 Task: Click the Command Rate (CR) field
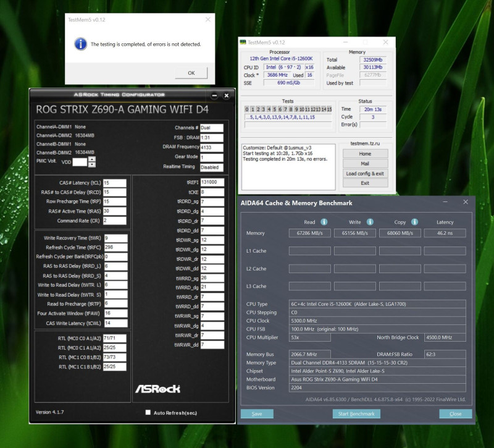pos(115,221)
